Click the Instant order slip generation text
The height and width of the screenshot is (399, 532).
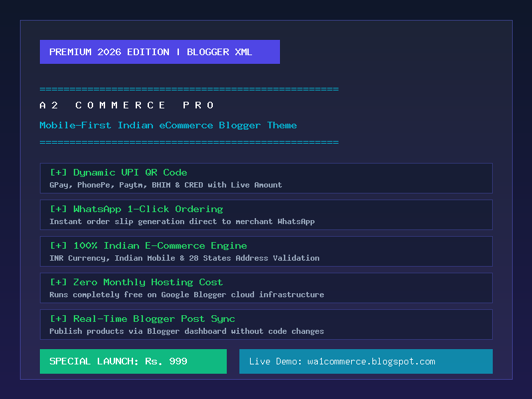pyautogui.click(x=182, y=221)
